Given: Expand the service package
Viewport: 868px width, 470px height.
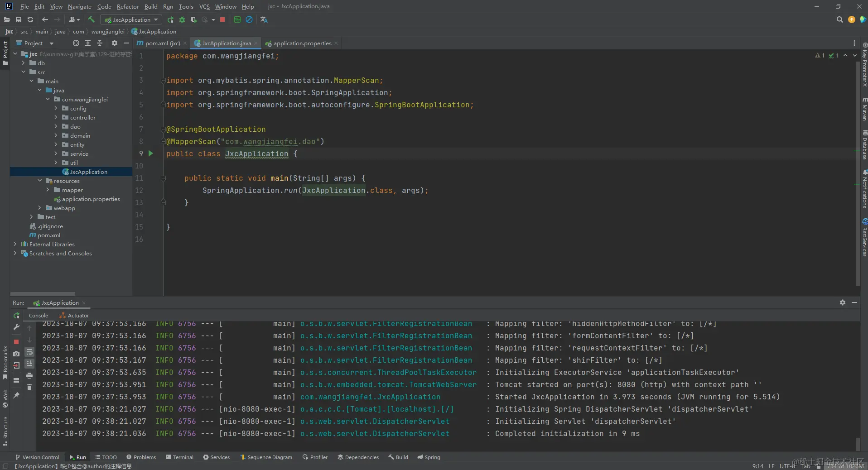Looking at the screenshot, I should click(x=56, y=153).
